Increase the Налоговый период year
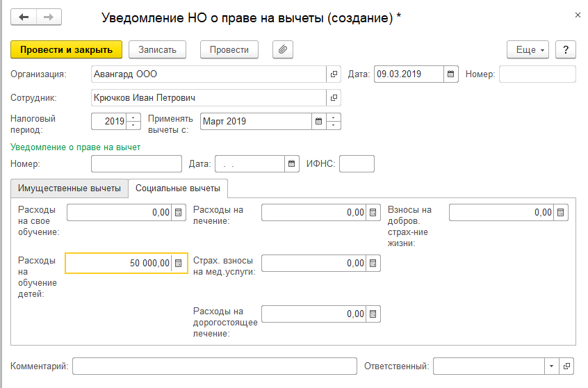Image resolution: width=588 pixels, height=388 pixels. (134, 118)
